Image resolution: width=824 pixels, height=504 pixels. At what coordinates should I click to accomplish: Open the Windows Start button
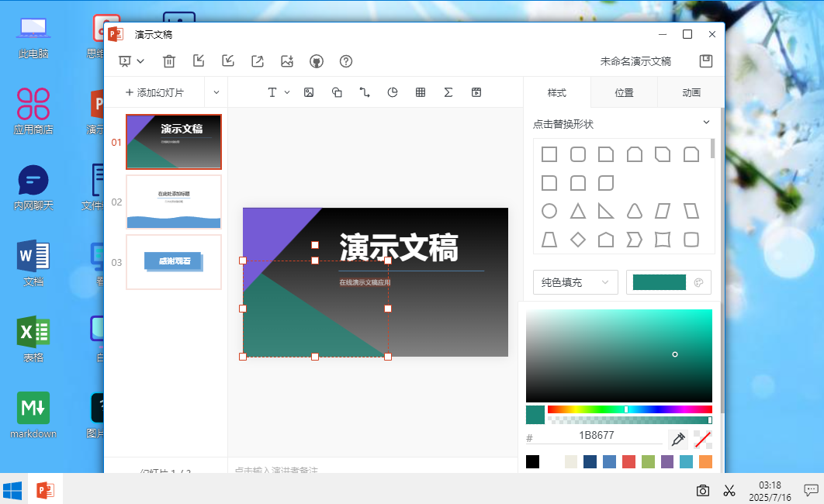pos(12,490)
